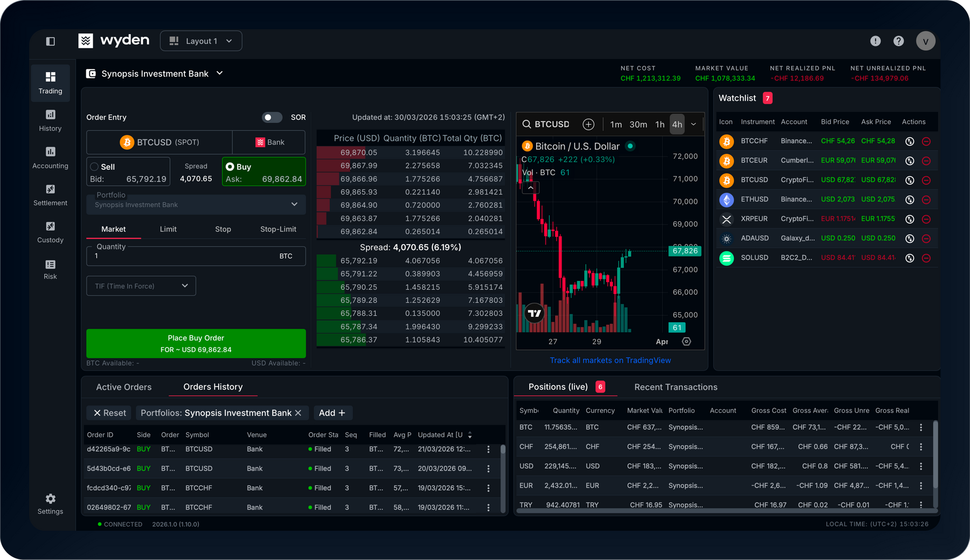
Task: Switch chart to 1m interval
Action: 616,124
